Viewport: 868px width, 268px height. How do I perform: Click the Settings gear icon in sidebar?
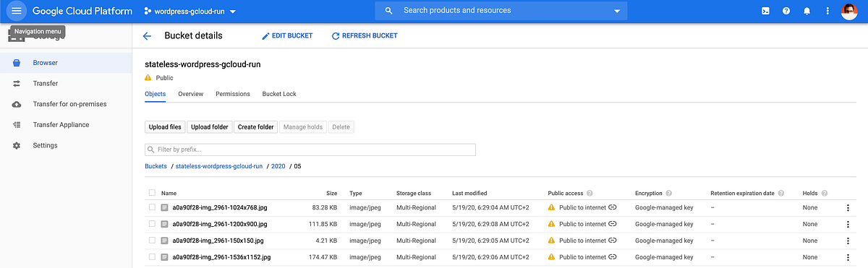[17, 145]
